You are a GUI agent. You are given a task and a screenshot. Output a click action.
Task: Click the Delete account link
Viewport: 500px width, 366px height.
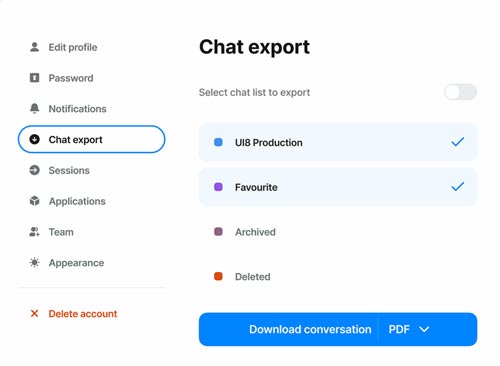tap(83, 314)
